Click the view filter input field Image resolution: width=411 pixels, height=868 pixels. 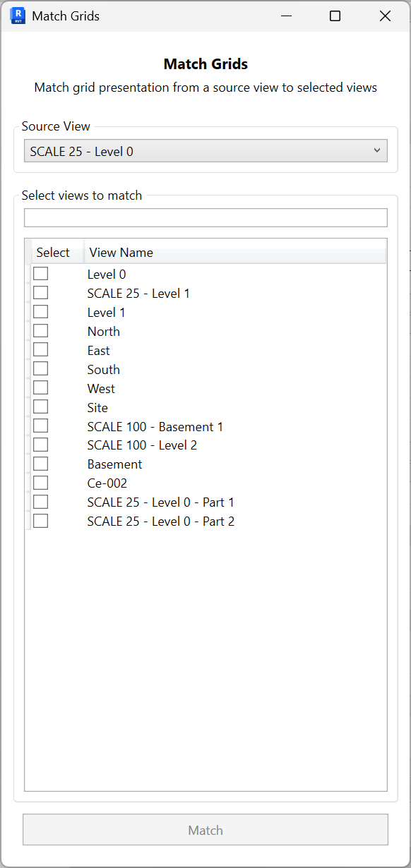click(205, 217)
